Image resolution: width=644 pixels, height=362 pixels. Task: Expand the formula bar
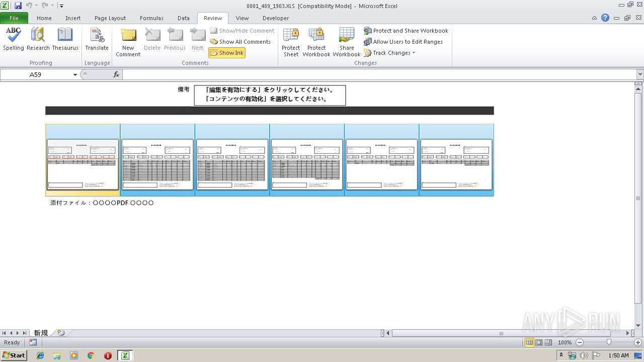pos(640,74)
